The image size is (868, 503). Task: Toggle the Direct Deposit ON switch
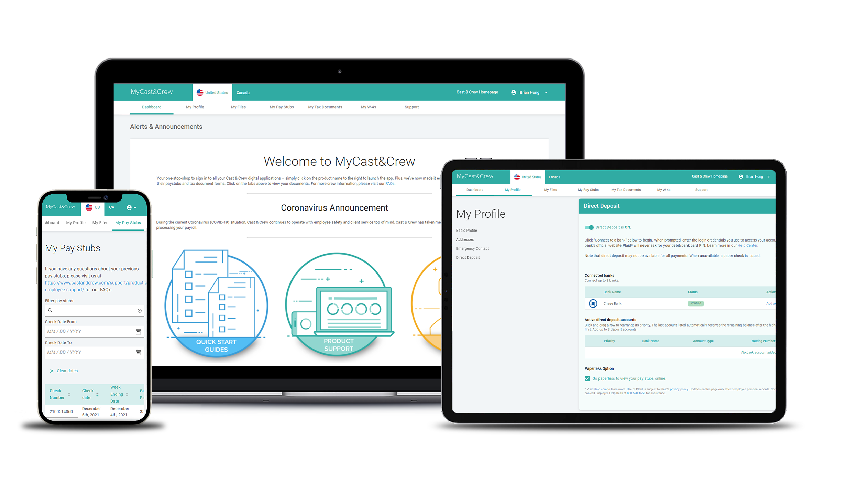[589, 227]
